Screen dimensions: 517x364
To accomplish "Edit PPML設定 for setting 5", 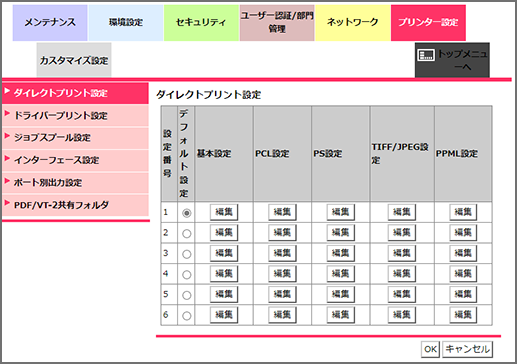I will click(463, 294).
